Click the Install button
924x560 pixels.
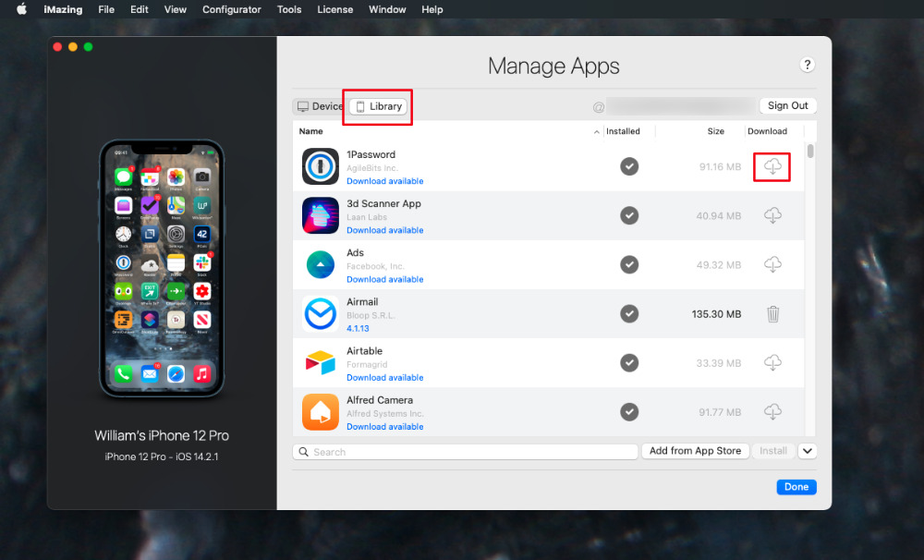pyautogui.click(x=773, y=451)
